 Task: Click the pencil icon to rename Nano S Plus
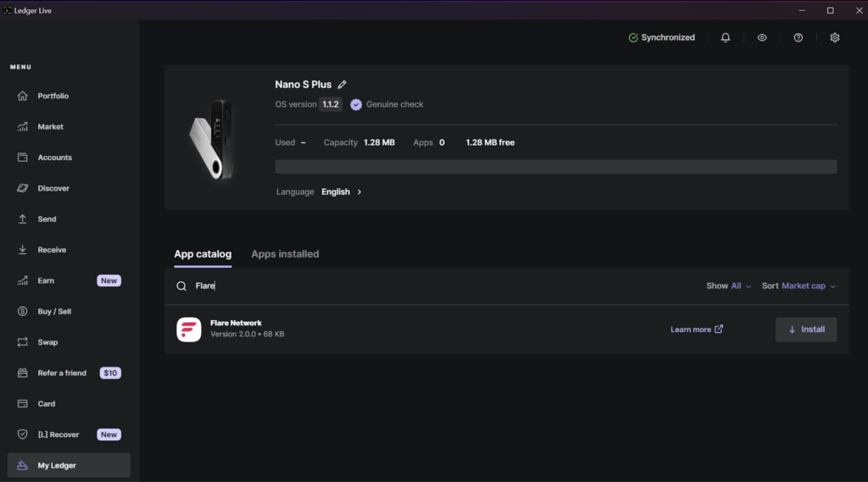click(x=342, y=85)
